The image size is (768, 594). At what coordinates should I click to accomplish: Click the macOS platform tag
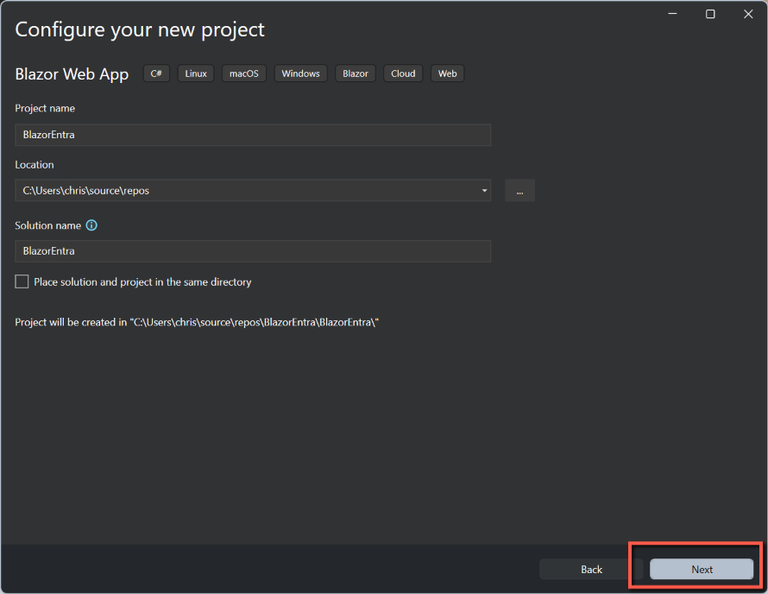(x=243, y=74)
